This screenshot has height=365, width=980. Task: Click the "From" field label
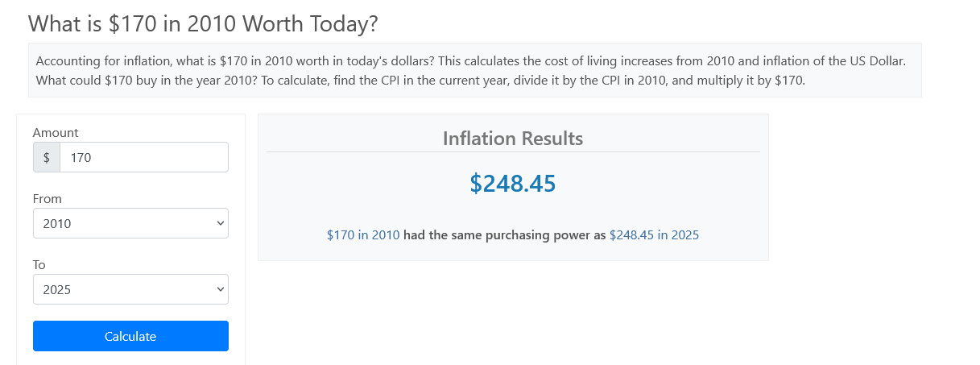[x=48, y=199]
